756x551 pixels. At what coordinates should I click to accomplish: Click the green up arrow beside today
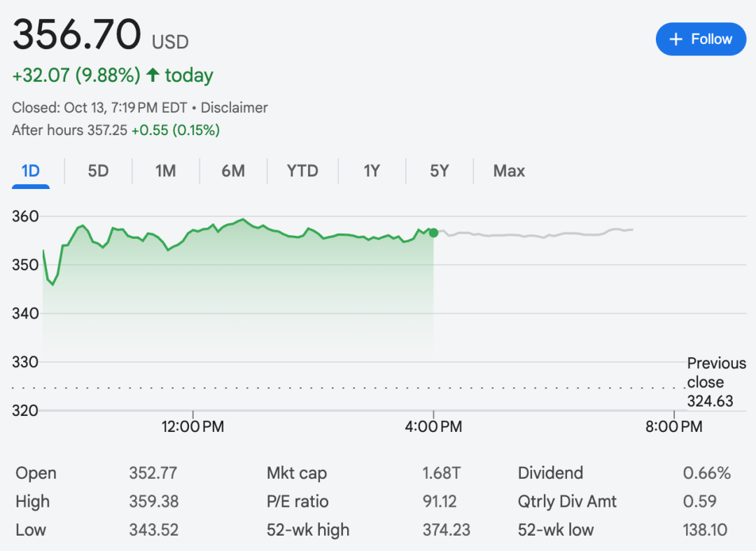153,76
